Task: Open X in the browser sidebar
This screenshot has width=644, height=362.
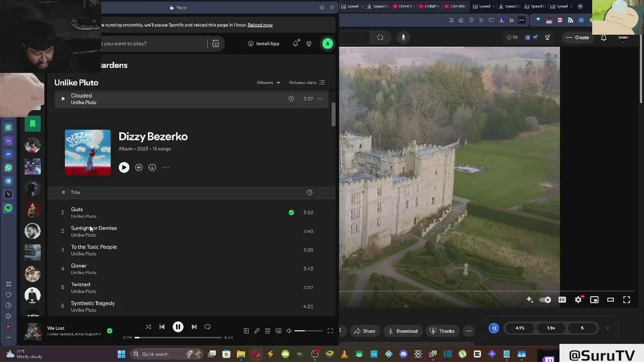Action: click(8, 194)
